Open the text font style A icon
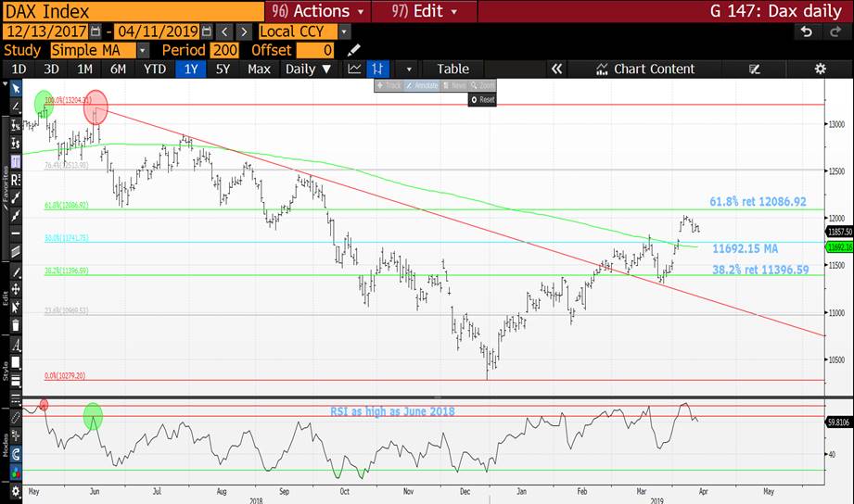The image size is (854, 504). pos(16,345)
